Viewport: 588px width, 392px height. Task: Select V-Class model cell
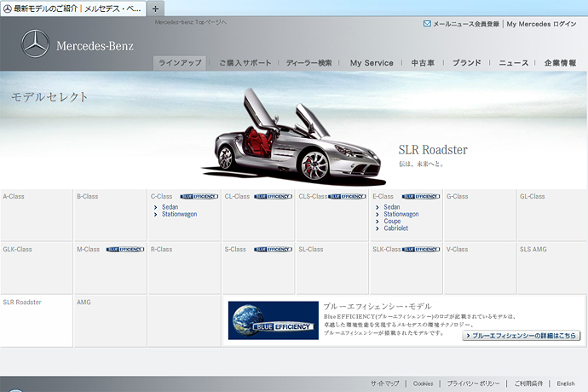[480, 268]
